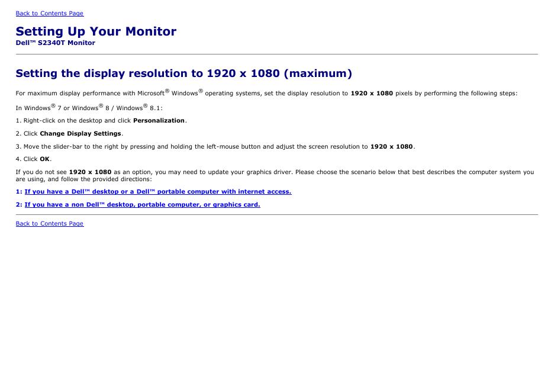Click the Setting the display resolution heading

(183, 73)
